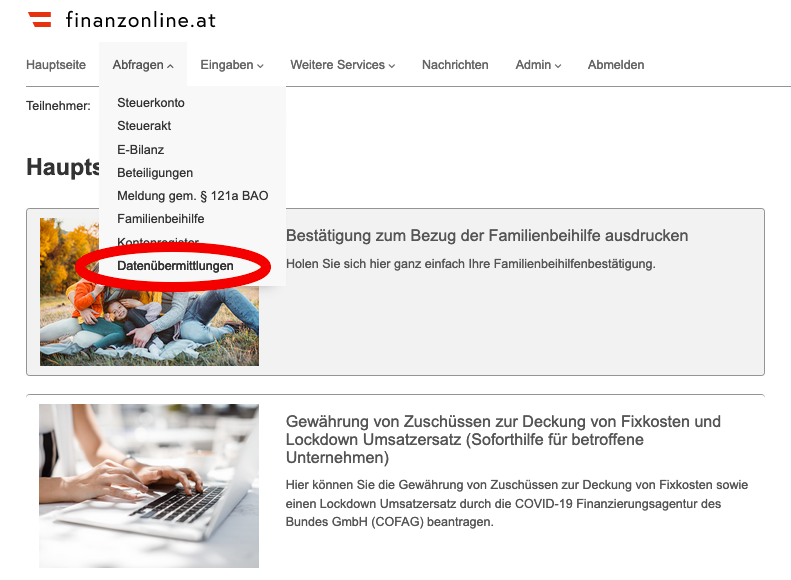
Task: Click the Austrian flag logo icon
Action: pos(40,19)
